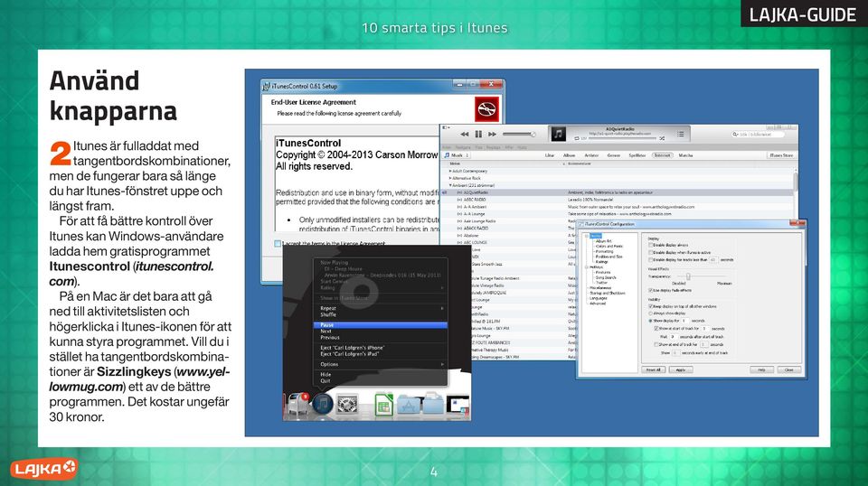This screenshot has width=868, height=486.
Task: Select Position and Size in configuration tree
Action: click(609, 257)
